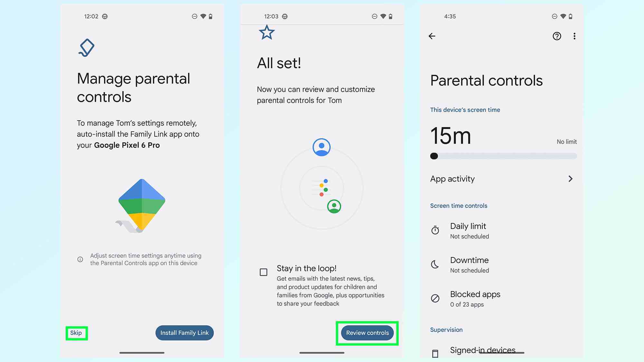Image resolution: width=644 pixels, height=362 pixels.
Task: Click the Install Family Link button
Action: click(185, 332)
